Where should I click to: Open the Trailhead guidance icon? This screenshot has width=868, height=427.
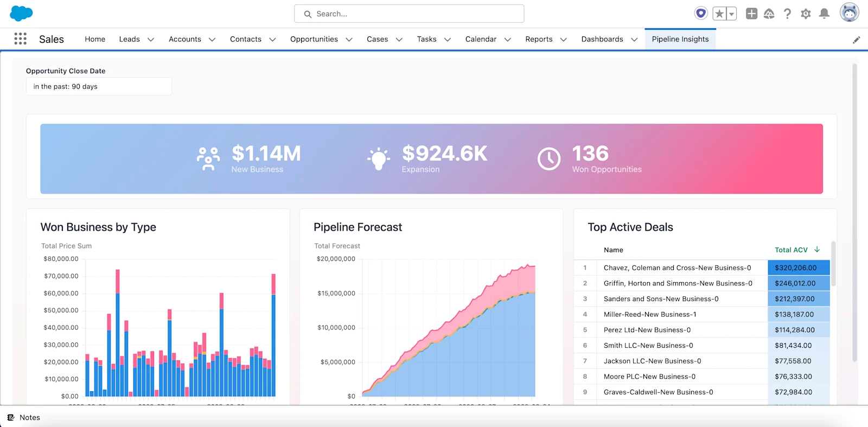click(769, 14)
